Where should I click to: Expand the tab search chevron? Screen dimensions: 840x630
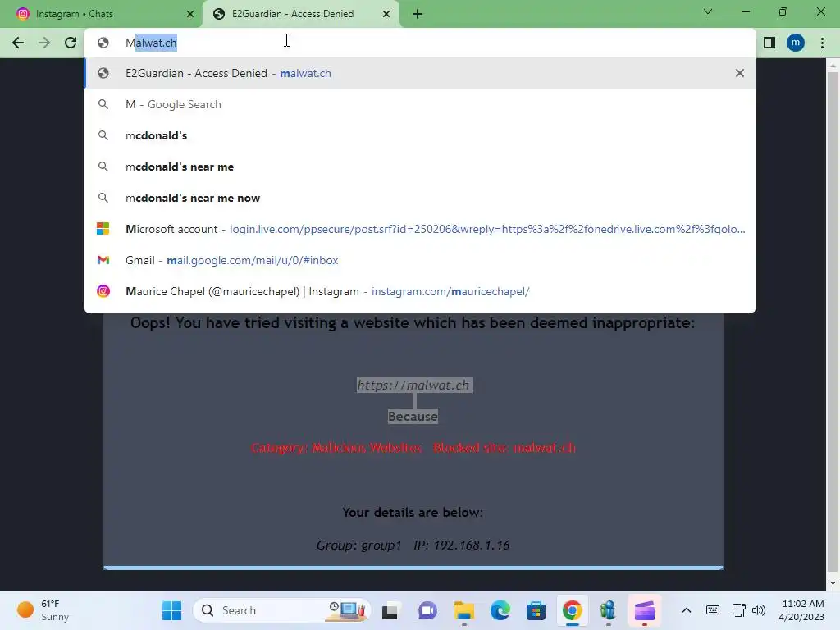[x=708, y=11]
